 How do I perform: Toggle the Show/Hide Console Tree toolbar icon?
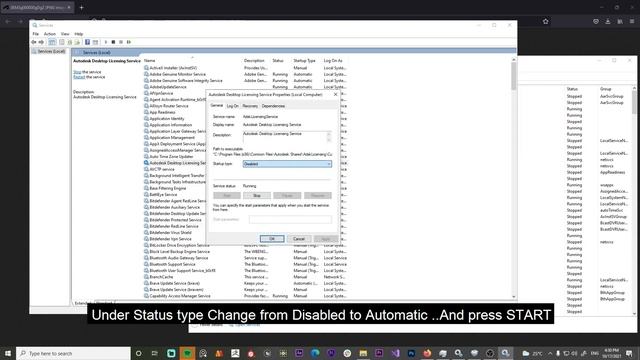click(x=52, y=42)
